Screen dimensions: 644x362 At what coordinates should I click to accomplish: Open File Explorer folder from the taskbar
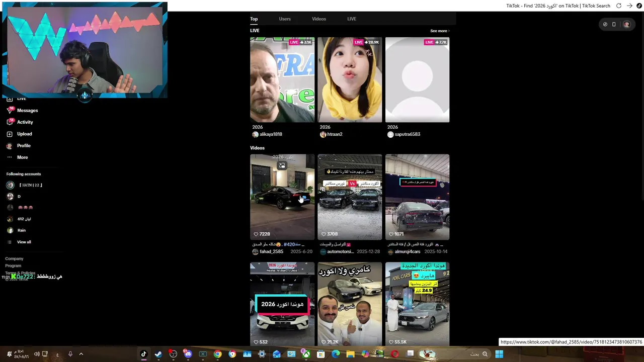coord(350,354)
